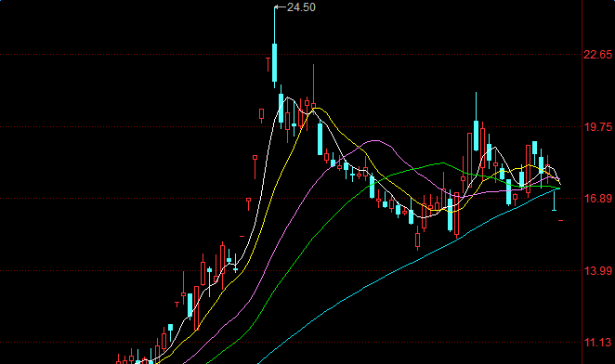Click the crest of the magenta moving average line

point(375,140)
